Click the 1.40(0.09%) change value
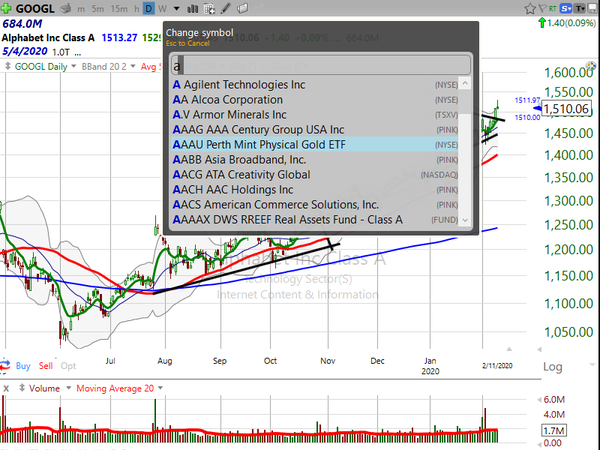This screenshot has height=450, width=600. [x=571, y=23]
